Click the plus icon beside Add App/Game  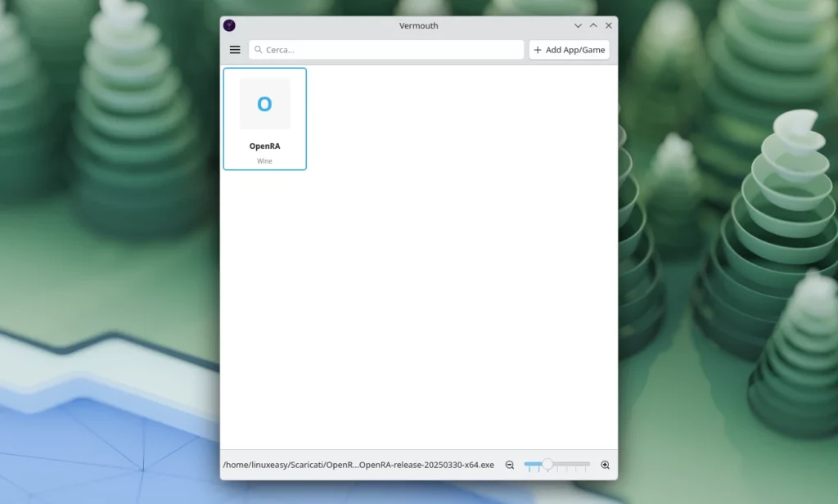pyautogui.click(x=538, y=50)
